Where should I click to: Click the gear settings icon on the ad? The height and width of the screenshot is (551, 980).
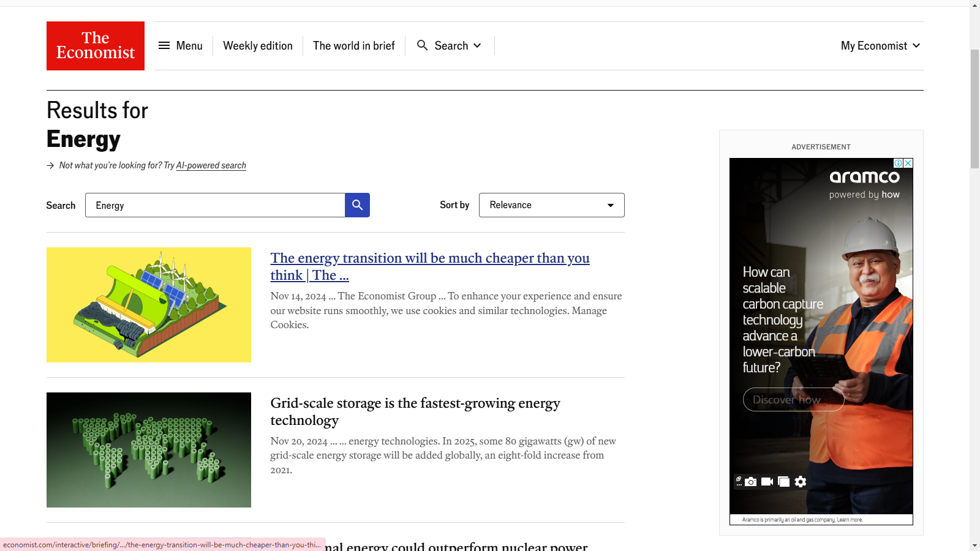coord(801,482)
